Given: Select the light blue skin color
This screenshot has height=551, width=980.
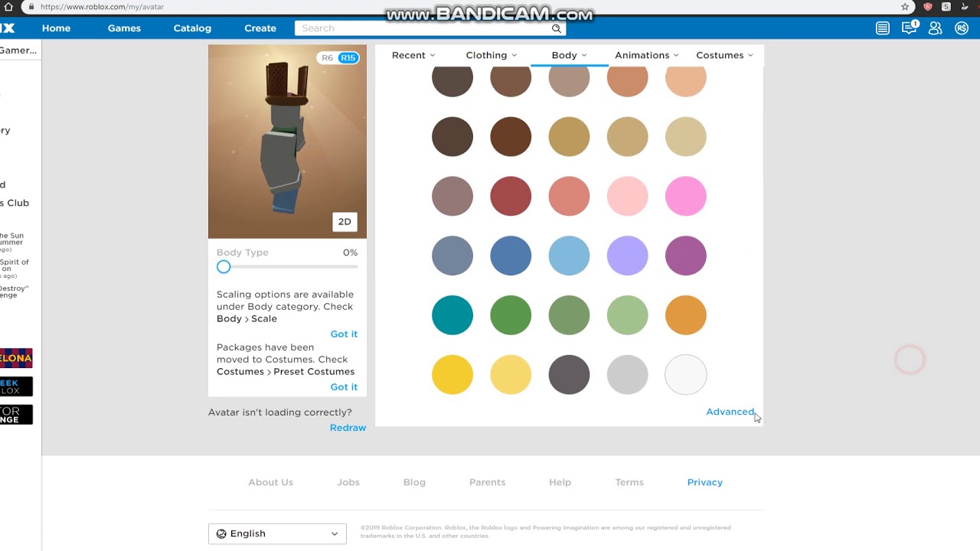Looking at the screenshot, I should tap(569, 256).
